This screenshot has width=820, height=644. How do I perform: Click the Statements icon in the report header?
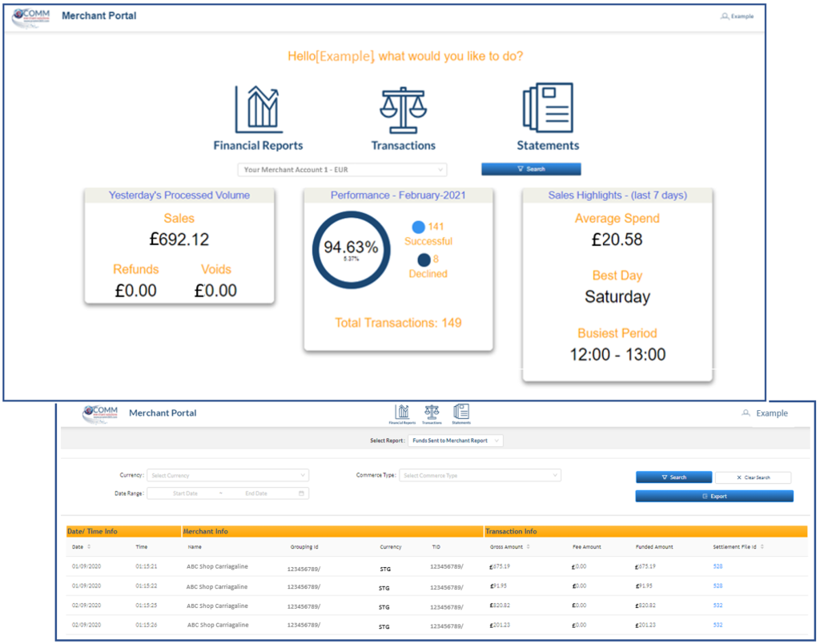460,411
